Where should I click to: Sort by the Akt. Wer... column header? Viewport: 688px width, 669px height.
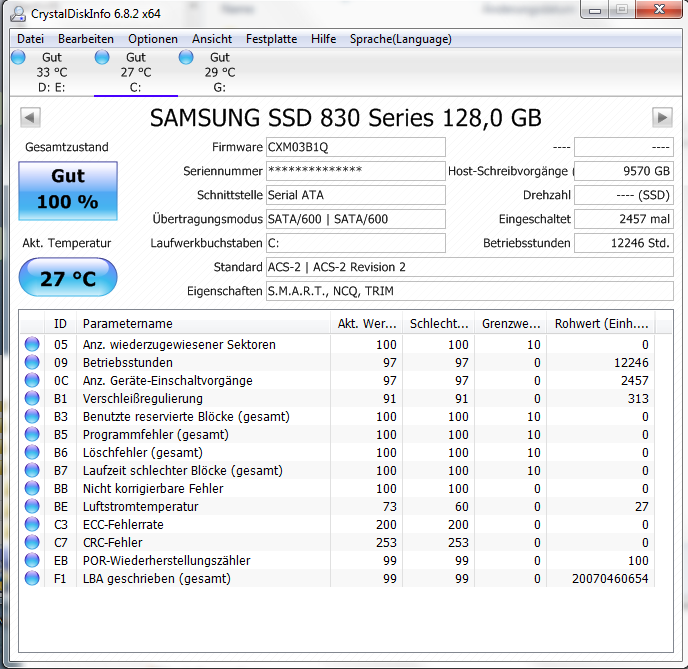point(366,324)
